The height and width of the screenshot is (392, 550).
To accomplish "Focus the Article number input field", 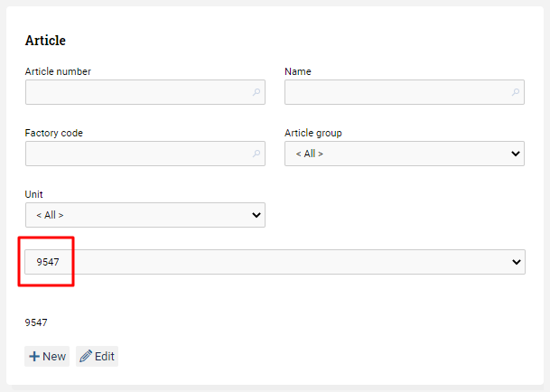I will coord(145,92).
